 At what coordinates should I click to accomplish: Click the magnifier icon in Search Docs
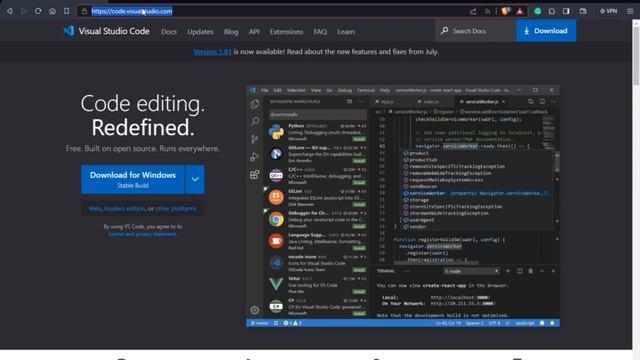click(x=444, y=31)
